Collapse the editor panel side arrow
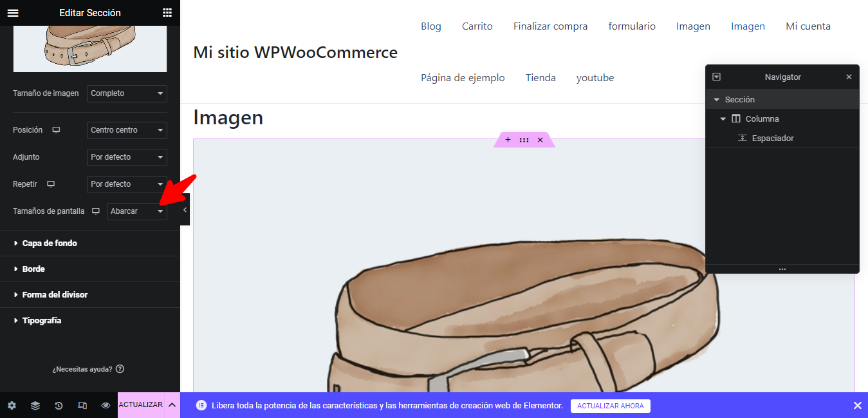 coord(185,210)
